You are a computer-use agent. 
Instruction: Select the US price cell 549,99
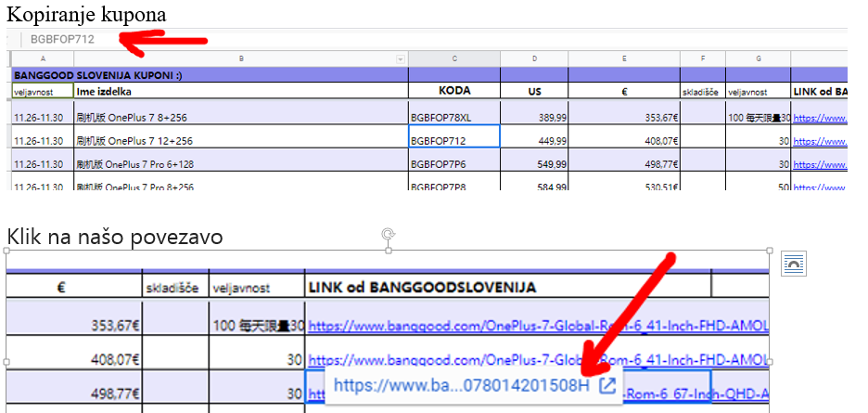pos(534,161)
